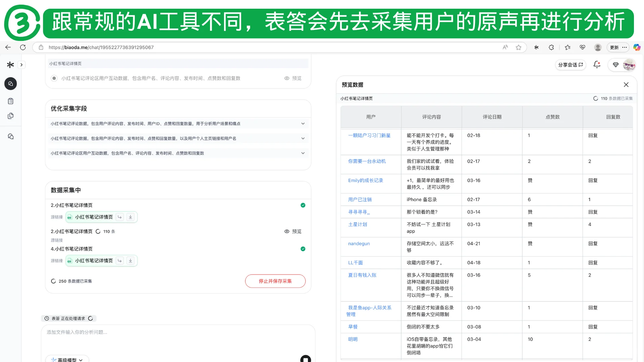Download the 小红书笔记详情页 XLS file
Viewport: 644px width, 362px height.
pos(130,217)
